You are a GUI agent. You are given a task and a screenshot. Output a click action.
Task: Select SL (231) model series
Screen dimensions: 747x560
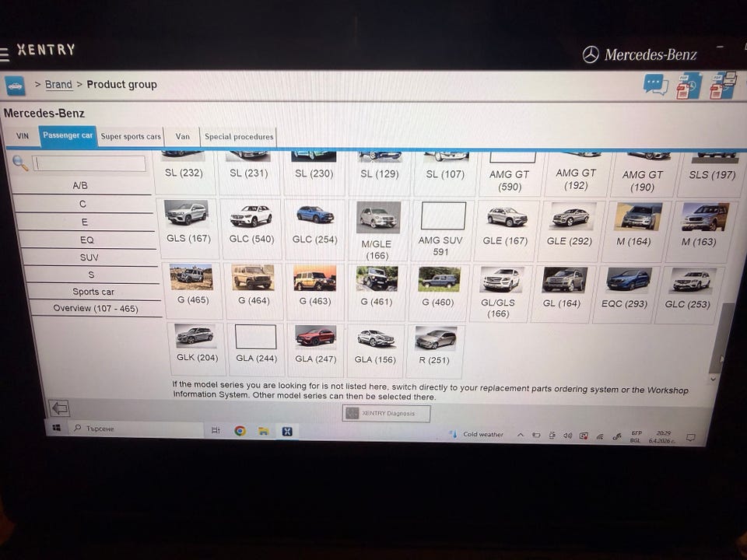[249, 173]
